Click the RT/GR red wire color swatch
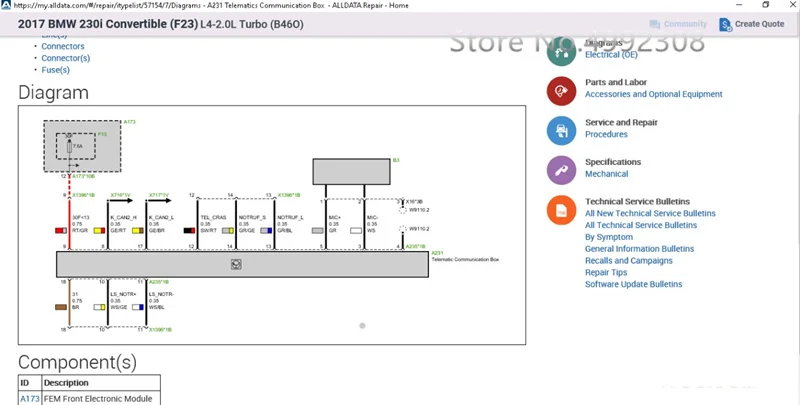This screenshot has height=405, width=800. pos(61,231)
